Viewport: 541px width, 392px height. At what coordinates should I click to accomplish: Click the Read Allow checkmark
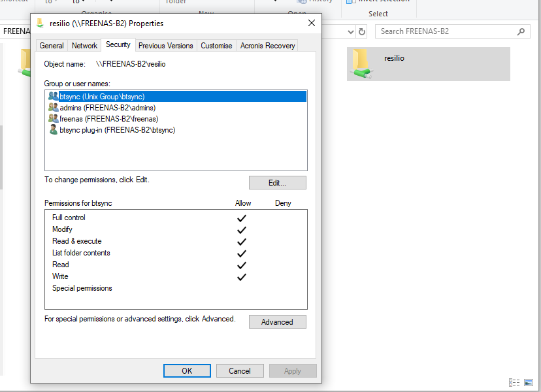click(x=242, y=265)
